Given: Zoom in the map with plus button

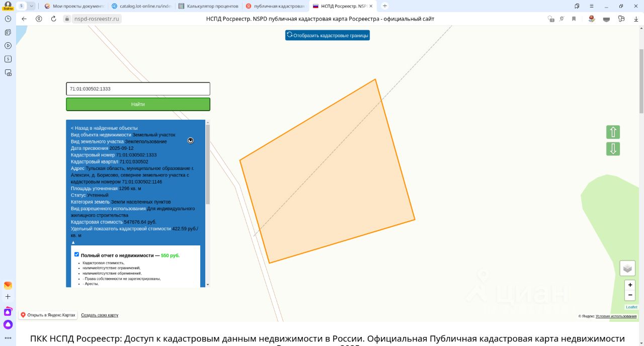Looking at the screenshot, I should [x=630, y=285].
